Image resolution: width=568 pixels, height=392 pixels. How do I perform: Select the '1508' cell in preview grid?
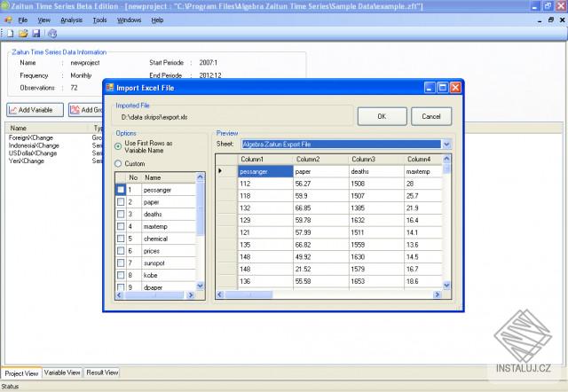376,184
